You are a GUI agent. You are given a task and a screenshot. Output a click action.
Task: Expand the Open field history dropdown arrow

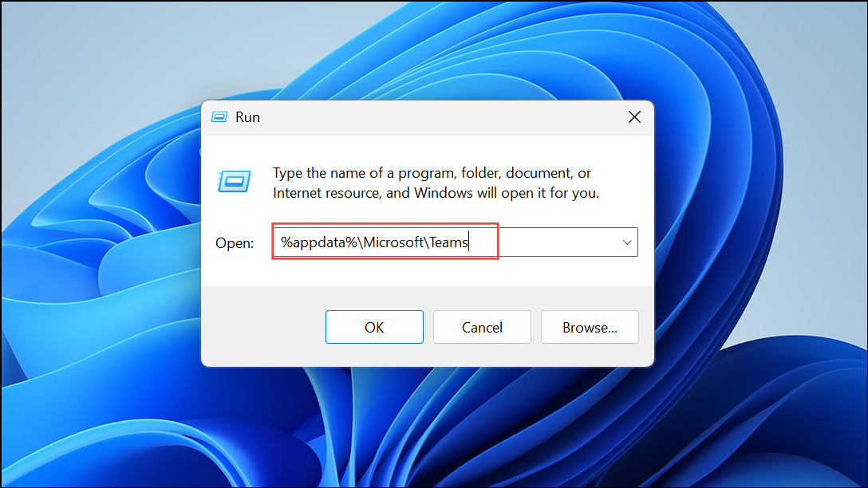click(x=626, y=242)
